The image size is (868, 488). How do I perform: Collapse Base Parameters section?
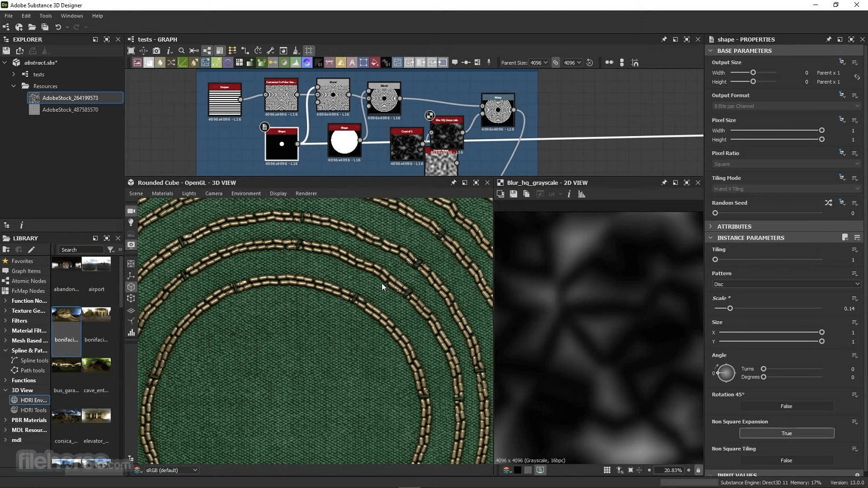[x=711, y=51]
